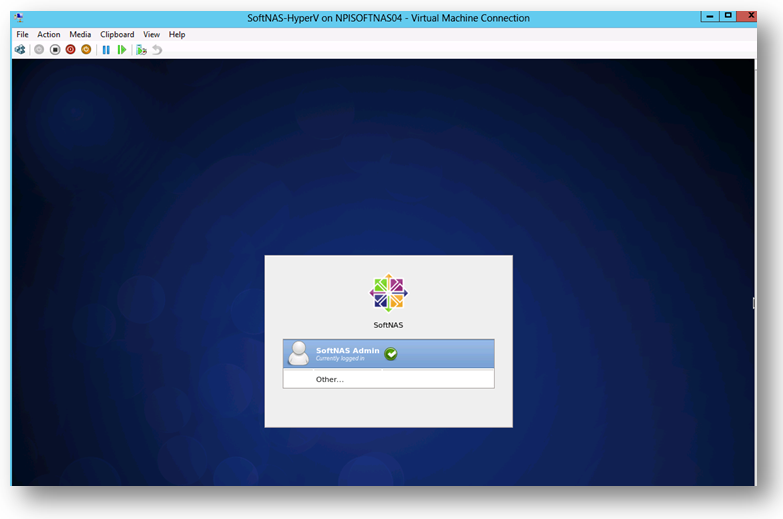Open the Help menu
This screenshot has width=783, height=519.
177,34
